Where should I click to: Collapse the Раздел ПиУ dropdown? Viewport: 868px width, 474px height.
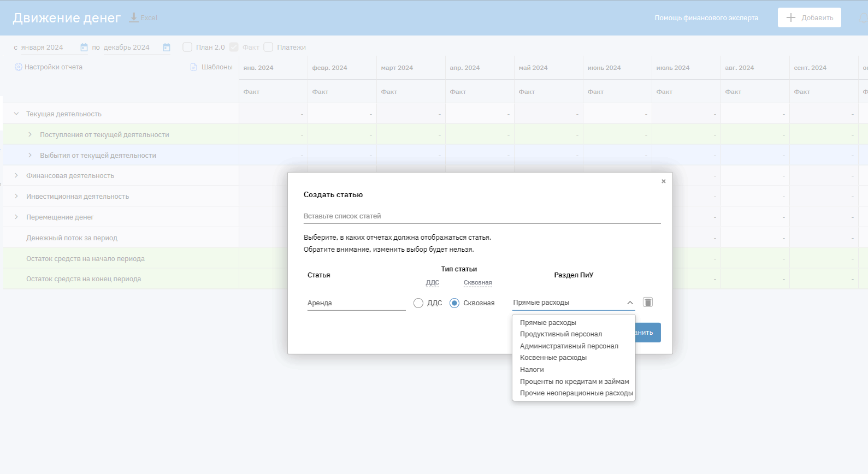pos(630,303)
